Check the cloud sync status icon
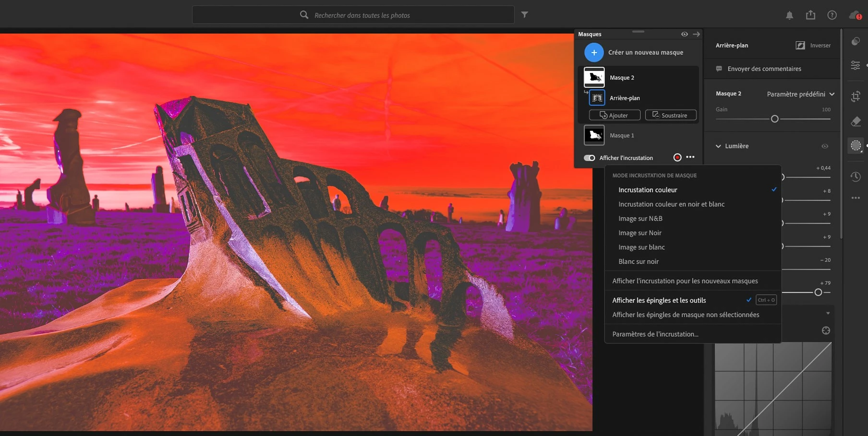The height and width of the screenshot is (436, 868). pos(855,15)
